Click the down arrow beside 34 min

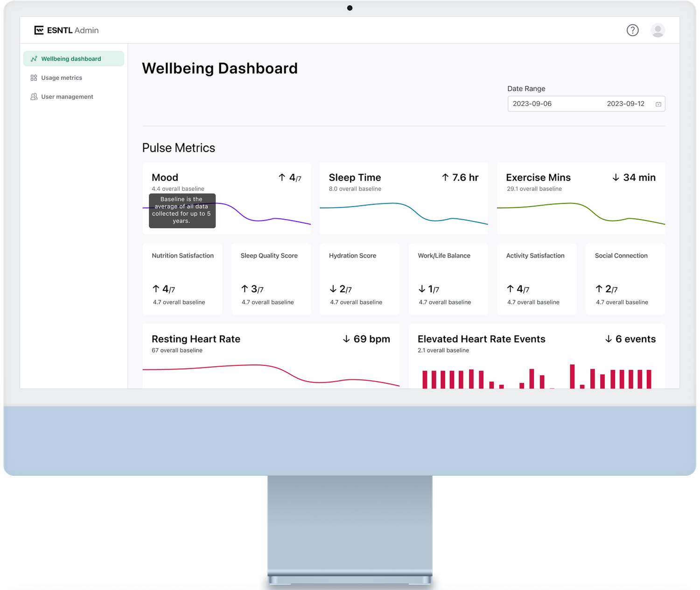pyautogui.click(x=616, y=177)
